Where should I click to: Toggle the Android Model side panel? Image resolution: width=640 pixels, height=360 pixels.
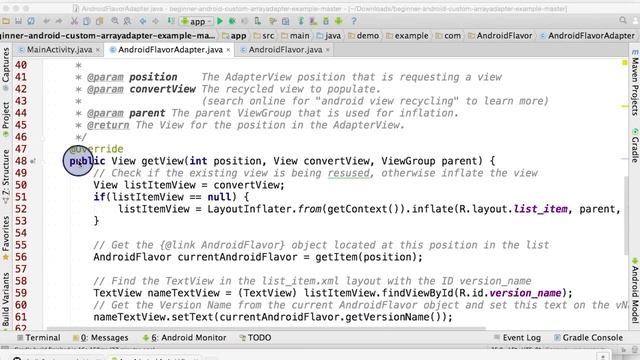[x=635, y=290]
